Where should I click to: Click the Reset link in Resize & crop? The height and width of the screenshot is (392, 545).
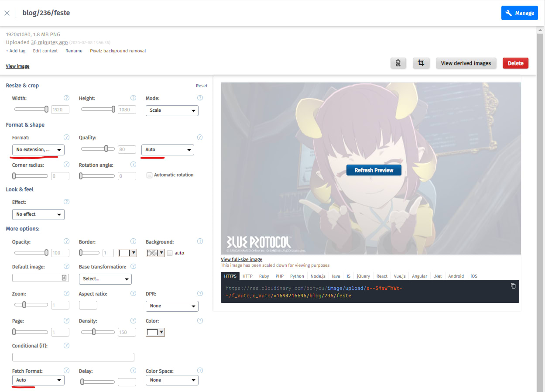coord(202,86)
